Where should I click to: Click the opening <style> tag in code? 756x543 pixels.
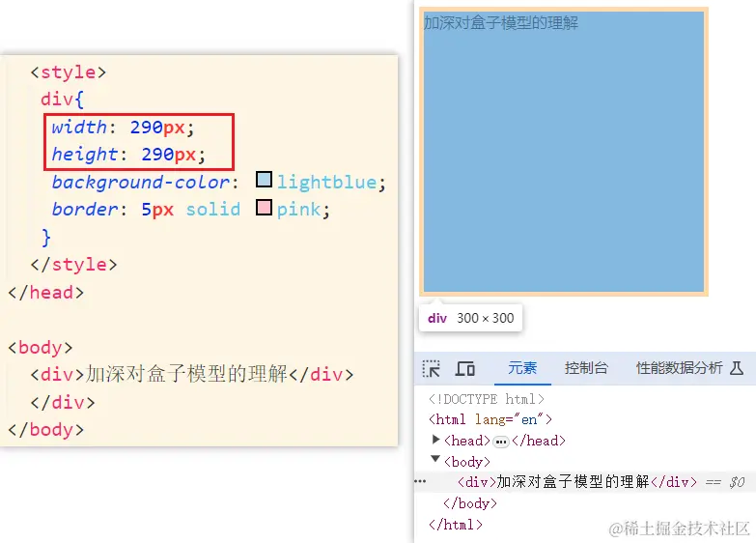point(68,71)
